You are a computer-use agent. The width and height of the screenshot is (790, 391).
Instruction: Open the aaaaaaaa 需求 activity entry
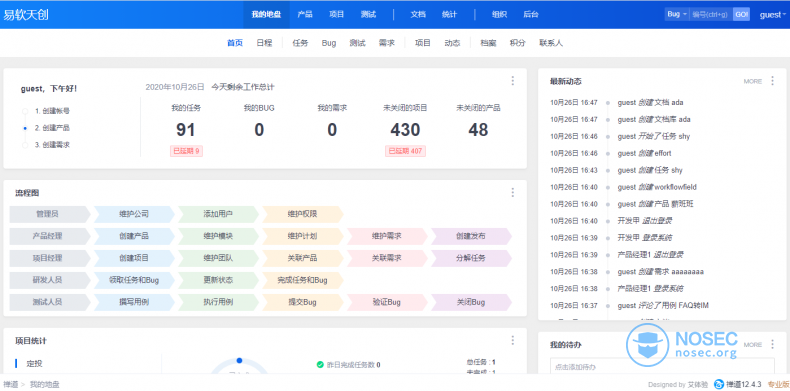[x=687, y=272]
